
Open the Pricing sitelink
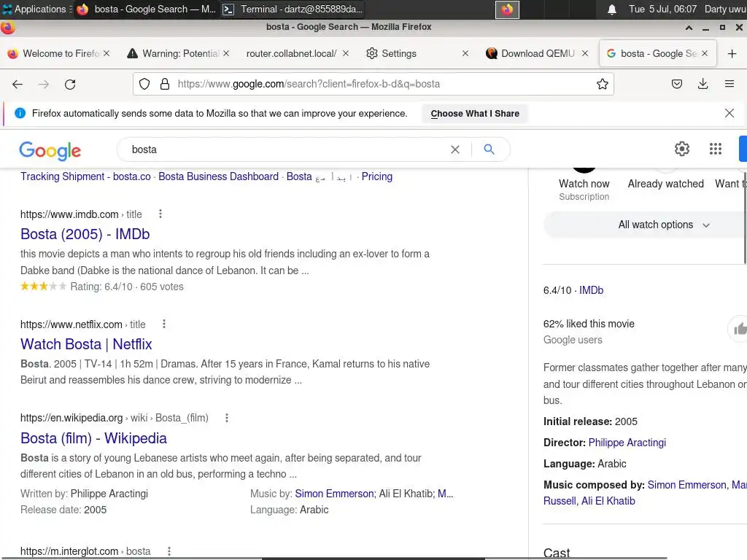(x=377, y=176)
